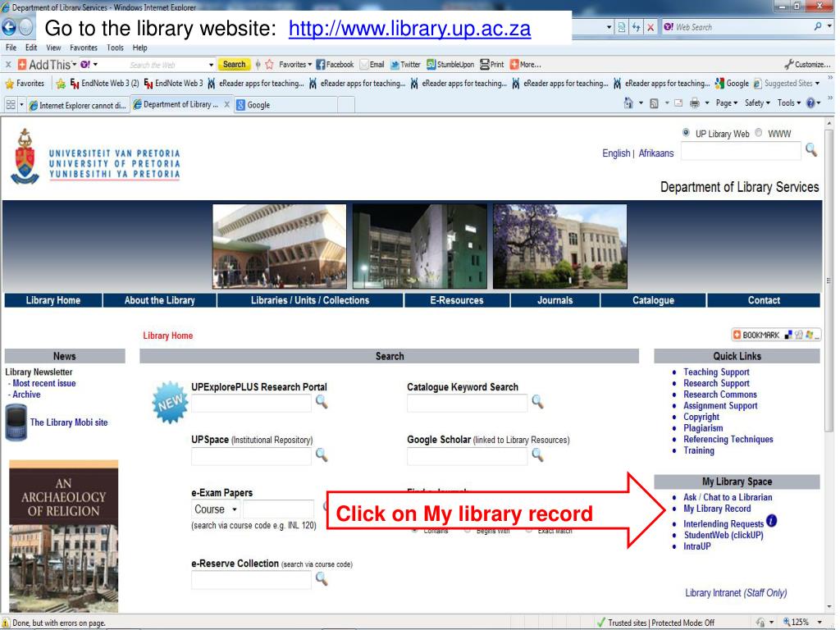Click the Catalogue Keyword Search input field
The height and width of the screenshot is (630, 840).
coord(467,403)
